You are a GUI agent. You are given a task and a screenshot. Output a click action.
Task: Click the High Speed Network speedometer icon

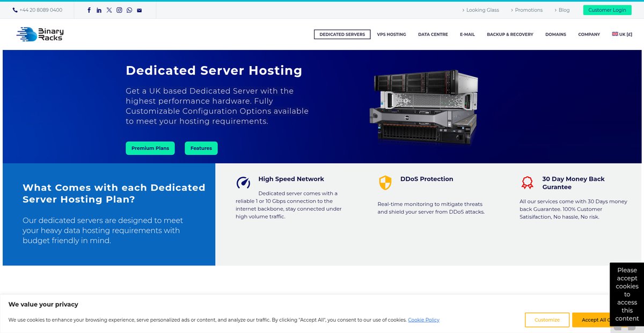[243, 183]
